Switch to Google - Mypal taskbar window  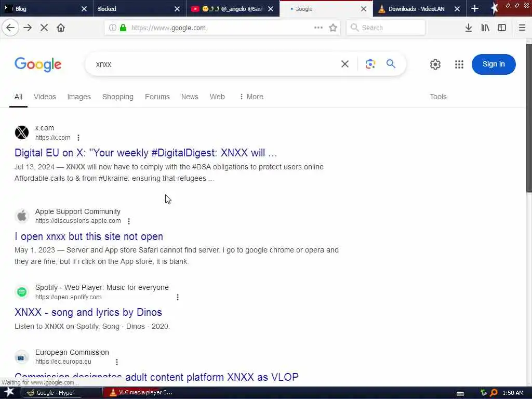61,393
